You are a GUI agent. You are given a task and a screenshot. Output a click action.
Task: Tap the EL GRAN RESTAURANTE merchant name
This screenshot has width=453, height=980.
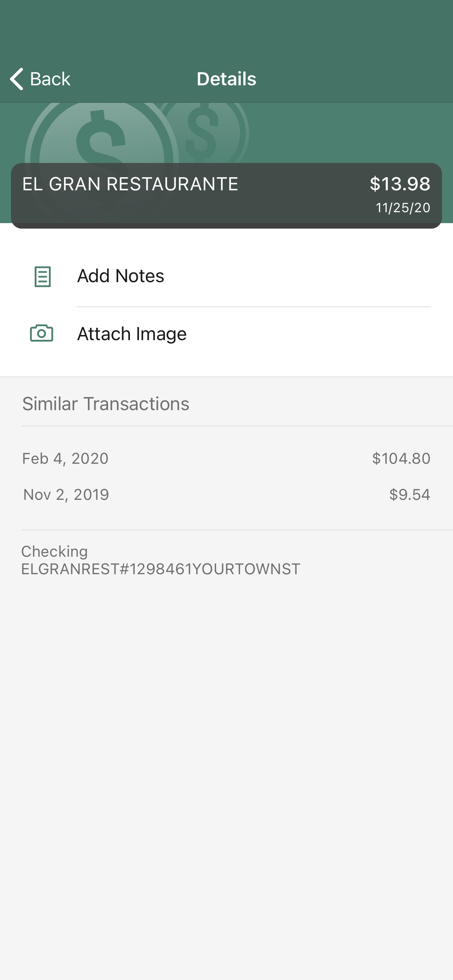click(x=130, y=184)
